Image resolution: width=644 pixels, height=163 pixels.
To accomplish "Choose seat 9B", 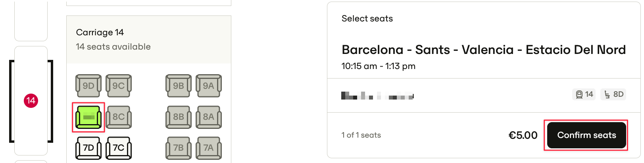I will pyautogui.click(x=179, y=86).
